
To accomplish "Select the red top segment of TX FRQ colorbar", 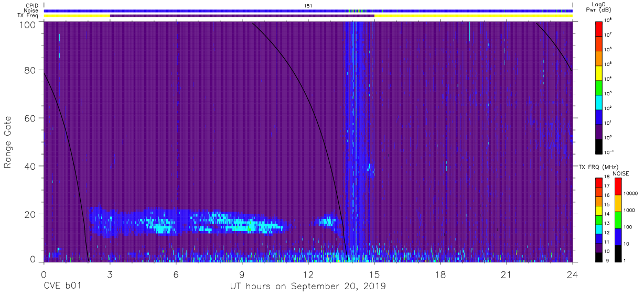I will (x=598, y=181).
